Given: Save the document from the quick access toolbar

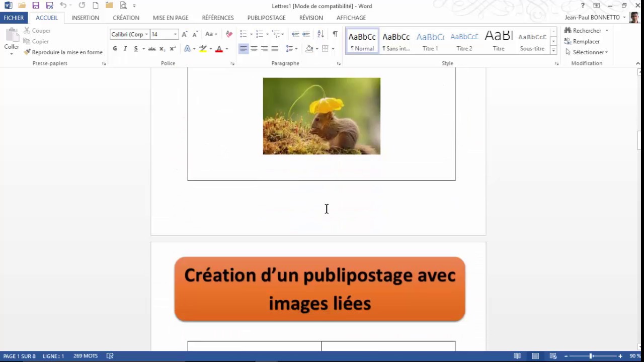Looking at the screenshot, I should [x=36, y=6].
